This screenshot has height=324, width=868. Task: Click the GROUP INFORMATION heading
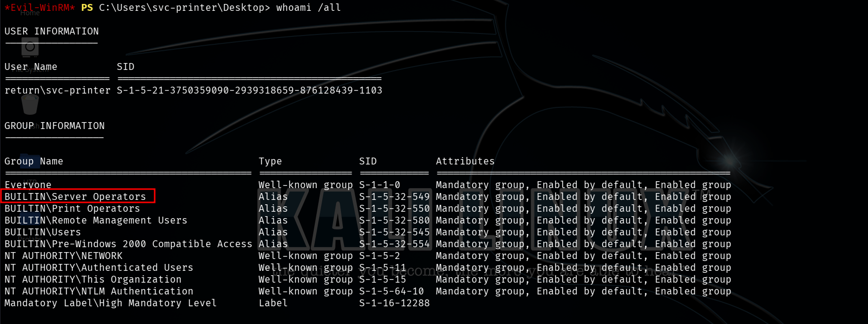point(55,126)
